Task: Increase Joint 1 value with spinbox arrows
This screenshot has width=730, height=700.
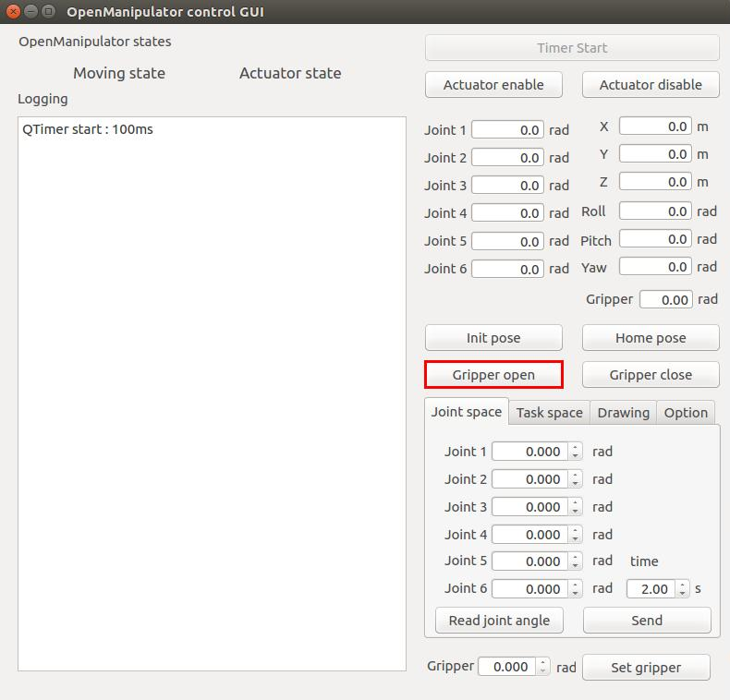Action: point(576,448)
